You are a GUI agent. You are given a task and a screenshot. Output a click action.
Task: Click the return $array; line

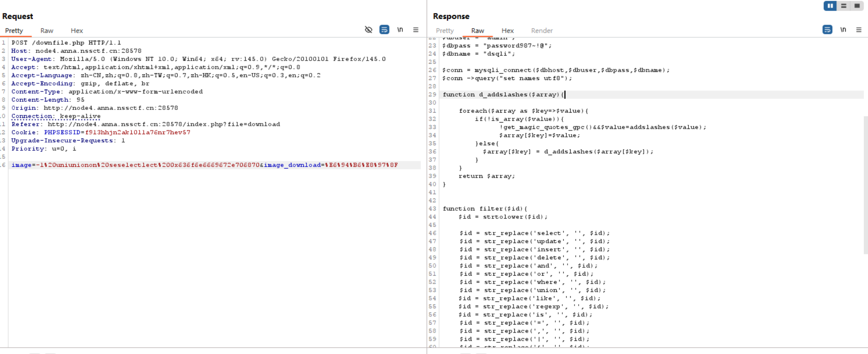coord(487,176)
